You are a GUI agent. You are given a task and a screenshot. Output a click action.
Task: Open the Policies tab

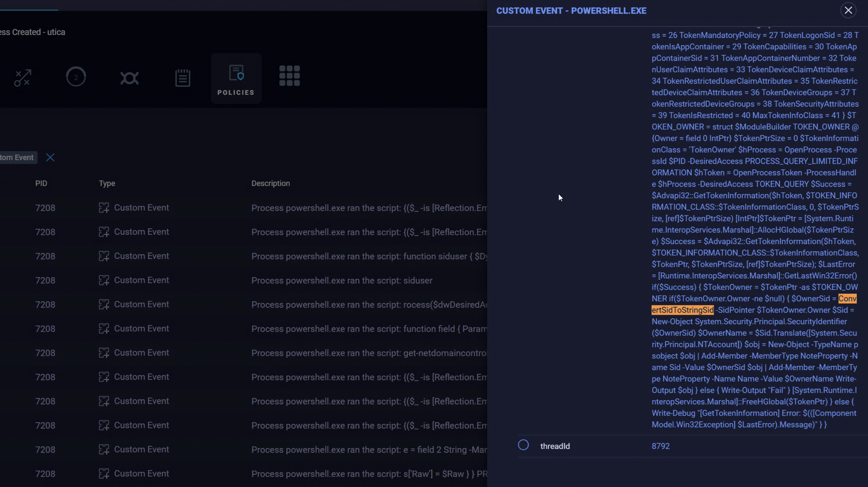[236, 78]
